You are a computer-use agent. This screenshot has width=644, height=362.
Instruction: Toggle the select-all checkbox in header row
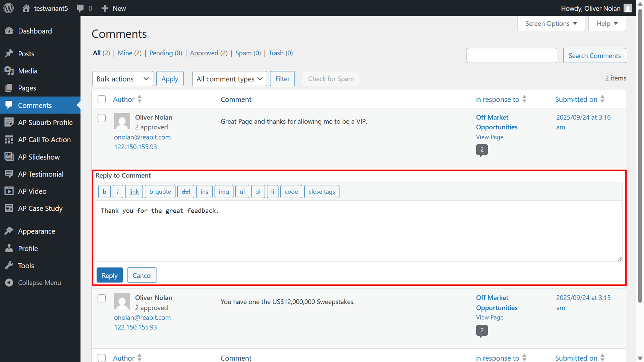[102, 99]
